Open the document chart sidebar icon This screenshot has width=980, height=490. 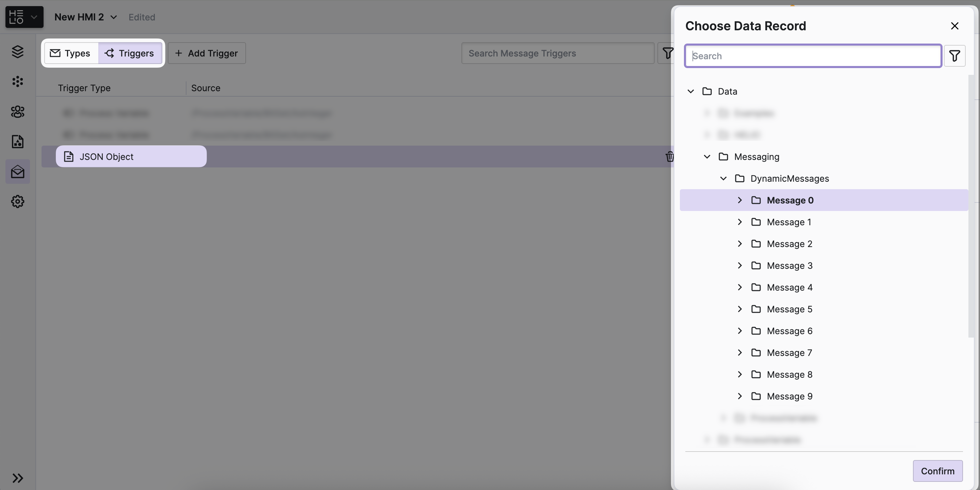[17, 142]
